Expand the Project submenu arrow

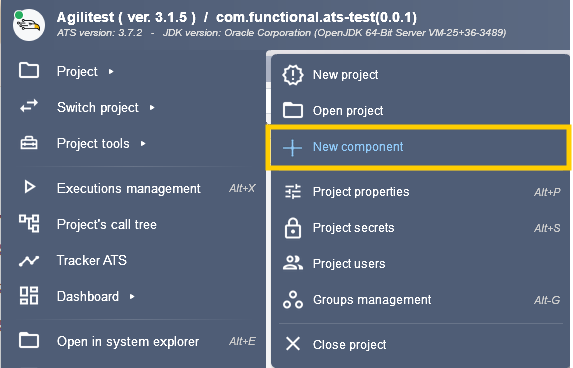tap(111, 72)
